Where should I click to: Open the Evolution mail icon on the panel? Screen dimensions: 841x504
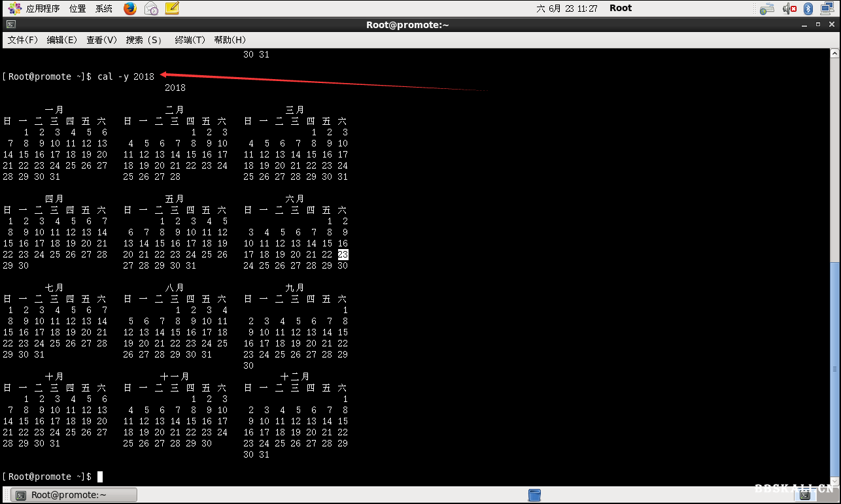(x=151, y=8)
